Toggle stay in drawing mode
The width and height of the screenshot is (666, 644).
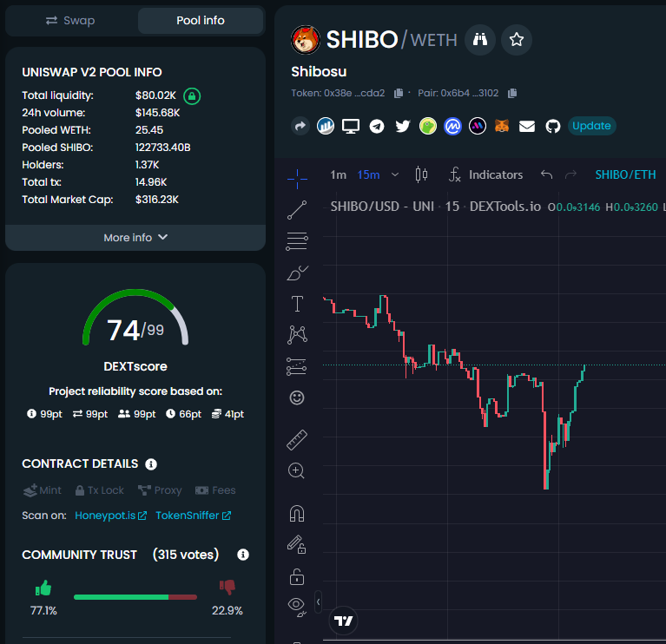[296, 544]
